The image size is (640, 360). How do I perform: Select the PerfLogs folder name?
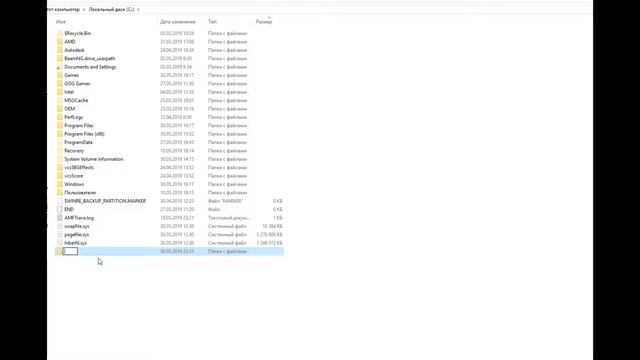click(73, 117)
